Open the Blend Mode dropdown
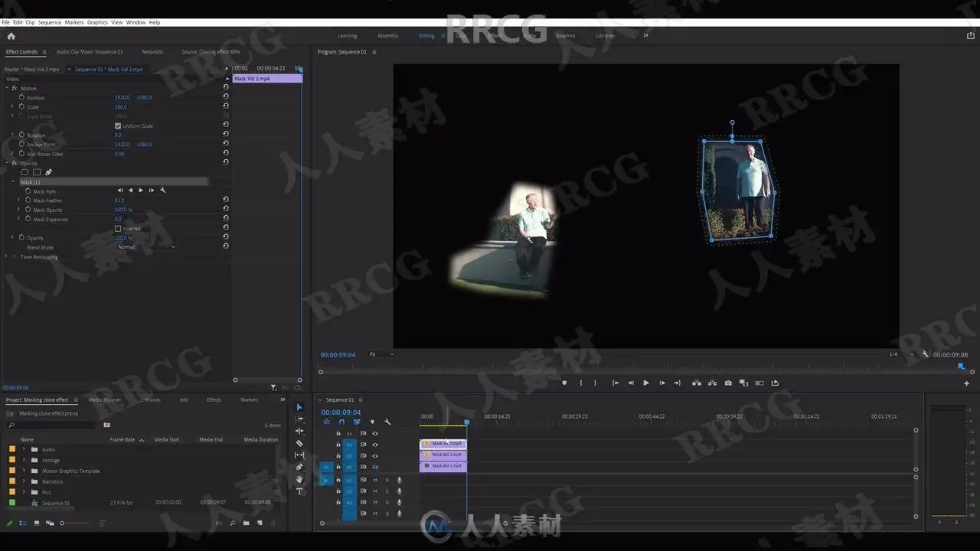The height and width of the screenshot is (551, 980). 146,247
